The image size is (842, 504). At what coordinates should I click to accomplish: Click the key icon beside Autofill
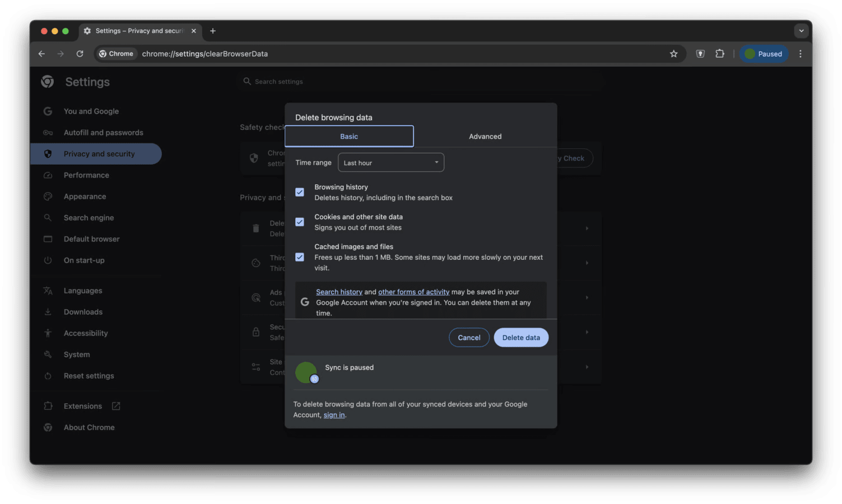click(x=48, y=133)
